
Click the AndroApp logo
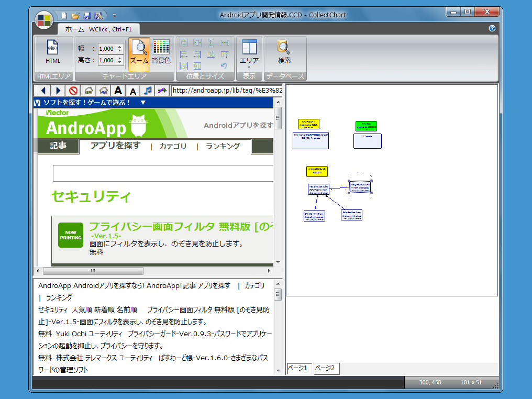96,126
